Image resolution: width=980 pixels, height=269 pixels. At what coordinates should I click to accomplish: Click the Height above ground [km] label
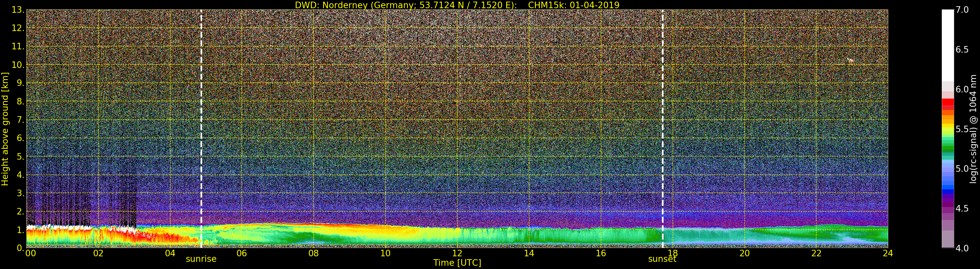(x=5, y=129)
